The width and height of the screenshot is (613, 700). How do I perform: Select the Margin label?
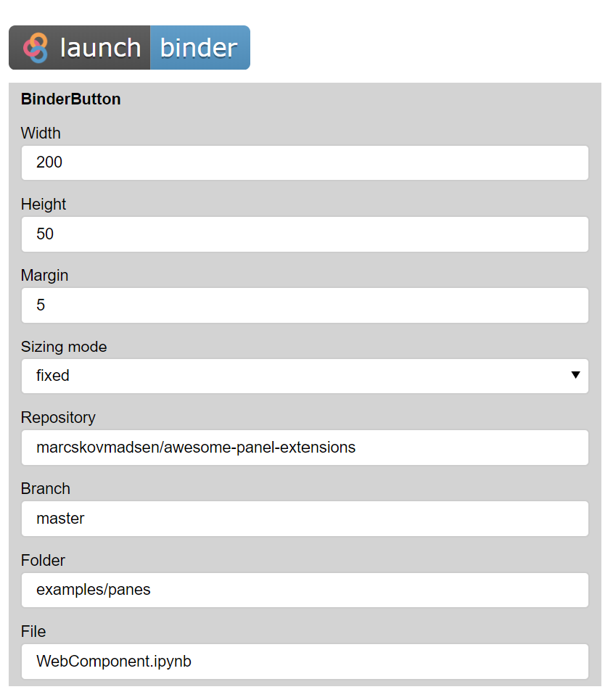[x=45, y=276]
